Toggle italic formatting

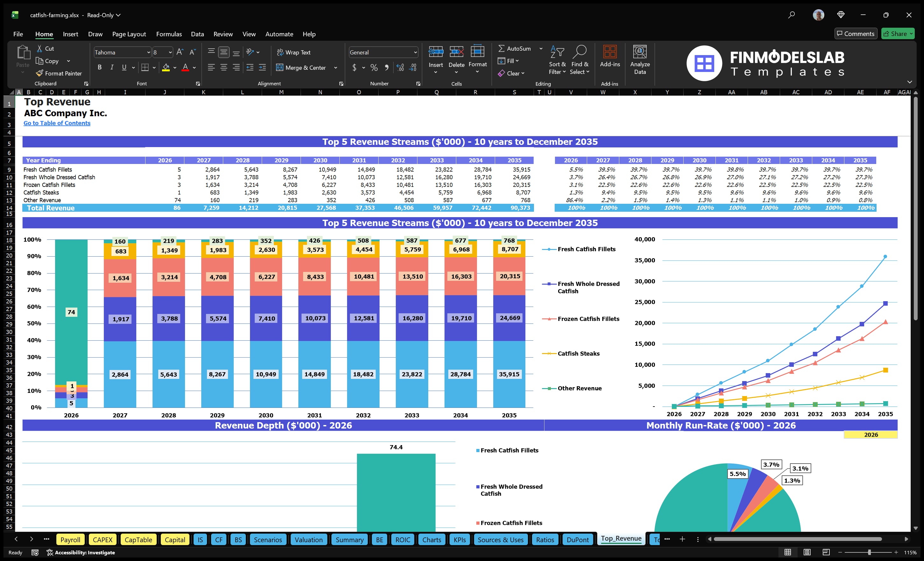click(x=111, y=67)
